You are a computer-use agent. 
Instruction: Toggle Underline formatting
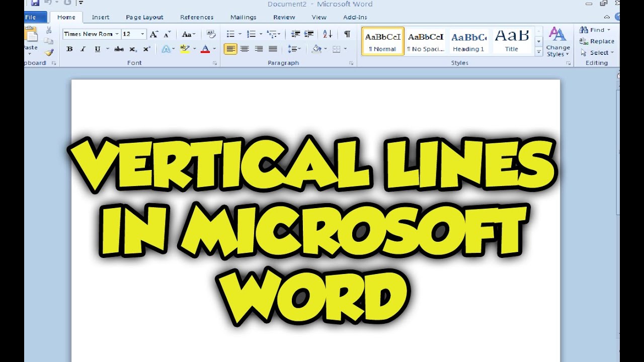click(x=97, y=49)
